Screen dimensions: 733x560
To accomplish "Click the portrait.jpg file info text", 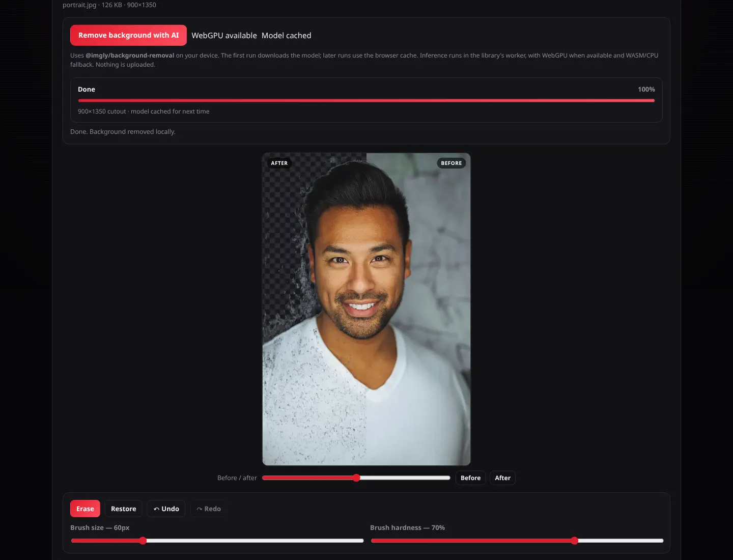I will [x=109, y=5].
